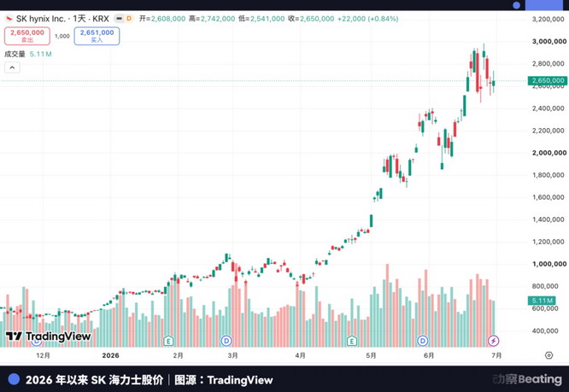Viewport: 569px width, 392px height.
Task: Click the blue 2,651,000 buy button
Action: [x=97, y=36]
